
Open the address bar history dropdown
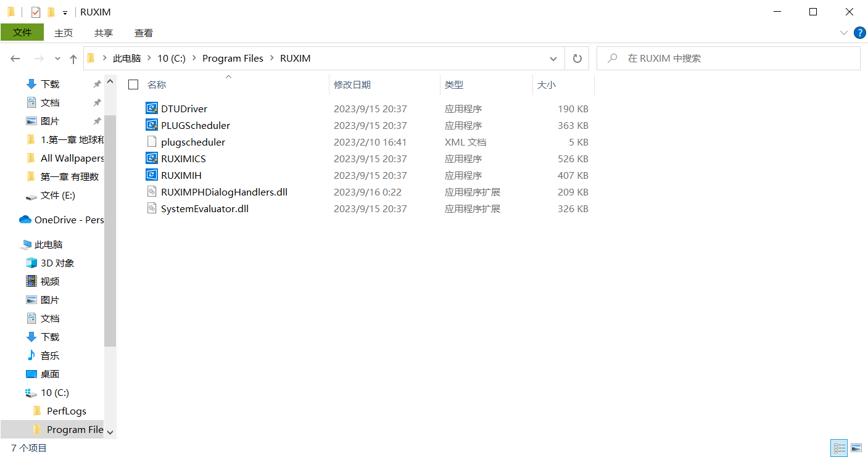[553, 59]
